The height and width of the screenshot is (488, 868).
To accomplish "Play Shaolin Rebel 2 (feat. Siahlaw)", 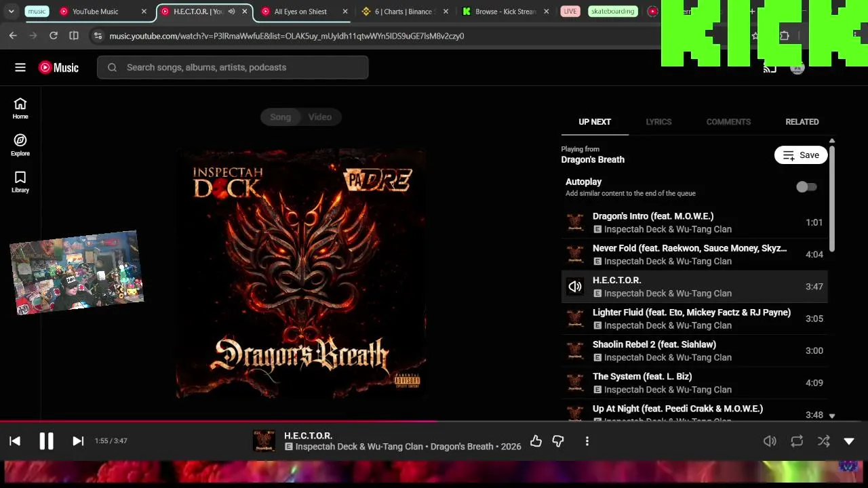I will tap(694, 351).
